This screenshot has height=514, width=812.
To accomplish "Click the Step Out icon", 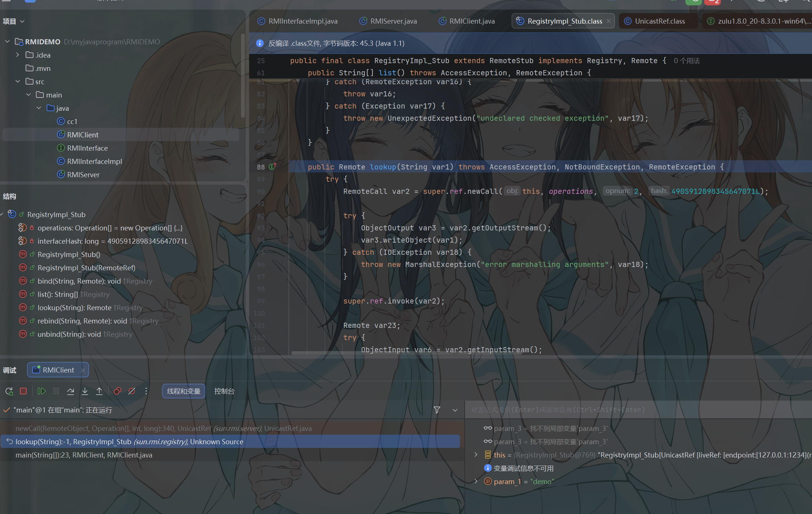I will (99, 391).
